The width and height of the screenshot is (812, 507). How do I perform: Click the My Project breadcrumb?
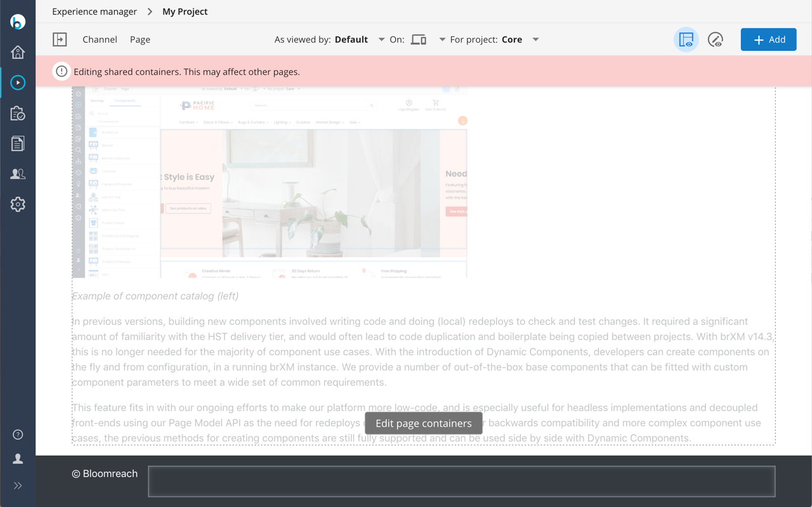[185, 11]
